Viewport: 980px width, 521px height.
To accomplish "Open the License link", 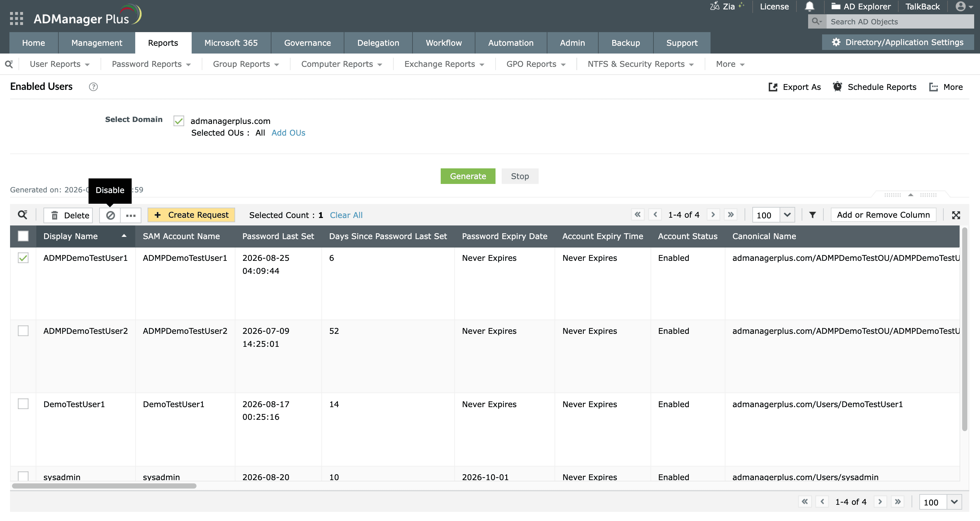I will coord(774,6).
